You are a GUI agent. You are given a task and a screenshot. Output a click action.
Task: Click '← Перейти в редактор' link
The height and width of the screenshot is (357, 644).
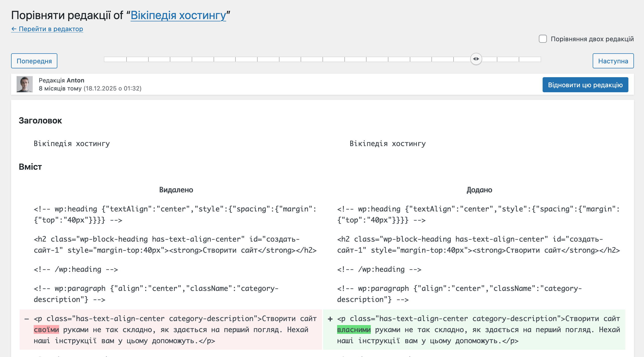(x=47, y=29)
